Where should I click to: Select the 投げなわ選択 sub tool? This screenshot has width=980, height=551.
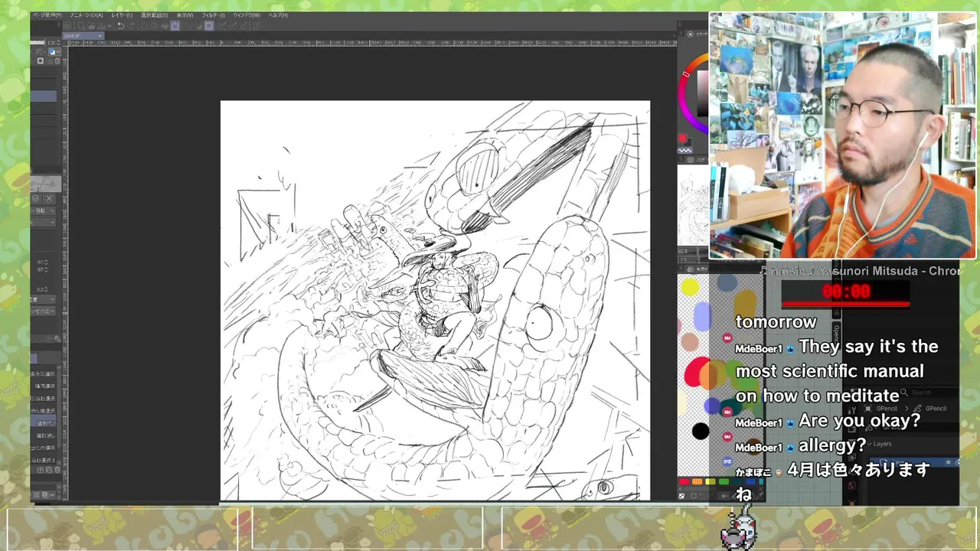click(44, 399)
